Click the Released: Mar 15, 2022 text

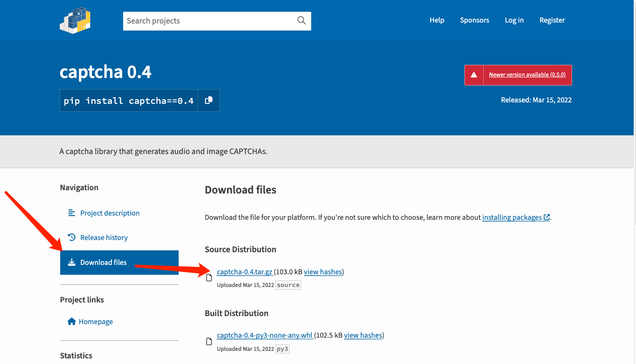pos(536,100)
